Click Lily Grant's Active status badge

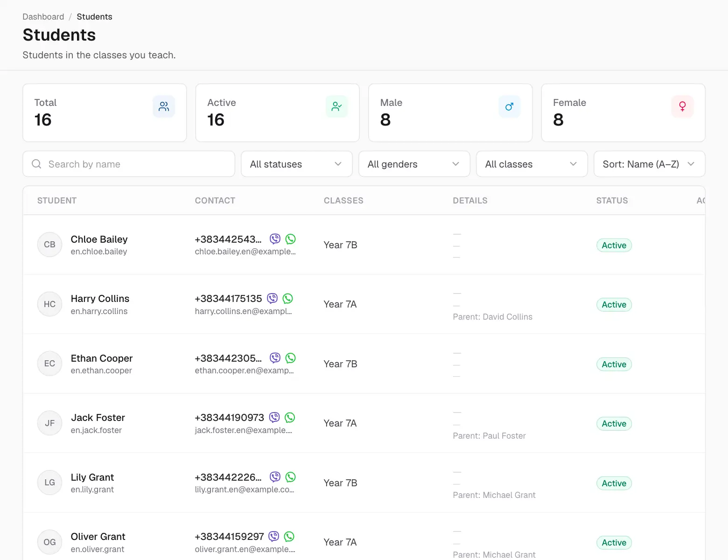614,483
